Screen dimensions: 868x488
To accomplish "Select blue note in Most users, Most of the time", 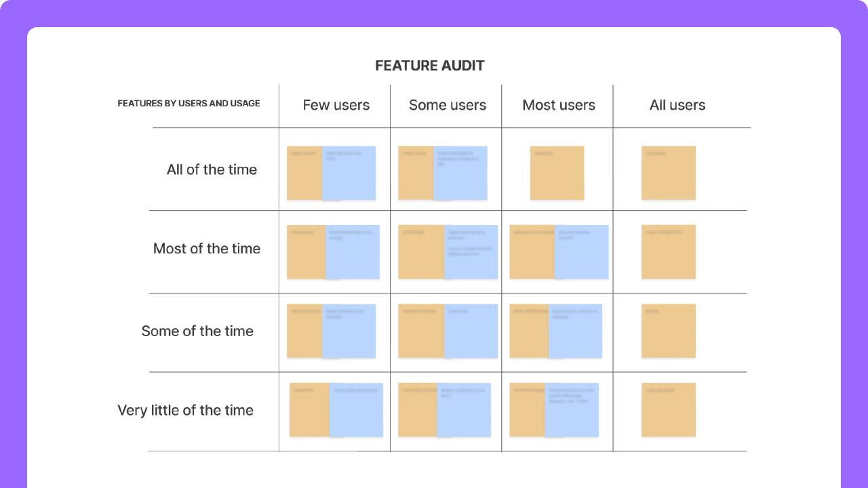I will (581, 253).
